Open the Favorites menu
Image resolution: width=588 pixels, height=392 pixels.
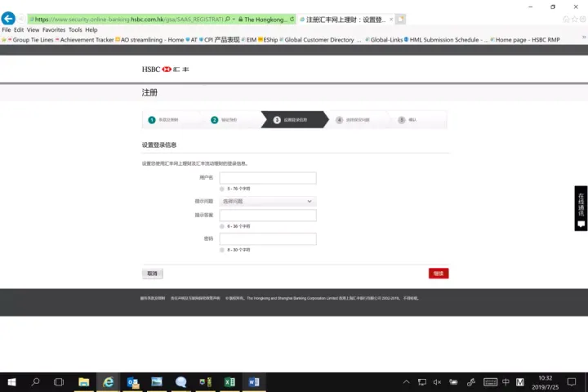(x=54, y=29)
